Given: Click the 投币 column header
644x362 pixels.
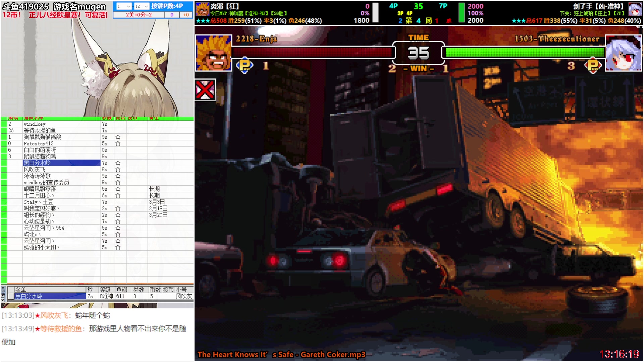Looking at the screenshot, I should tap(169, 290).
